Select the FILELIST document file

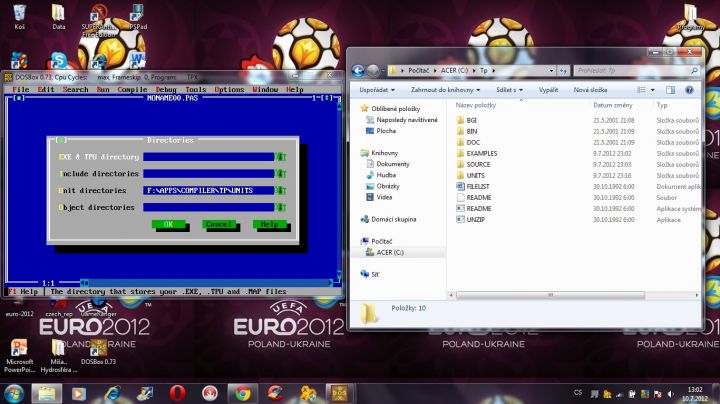click(472, 186)
